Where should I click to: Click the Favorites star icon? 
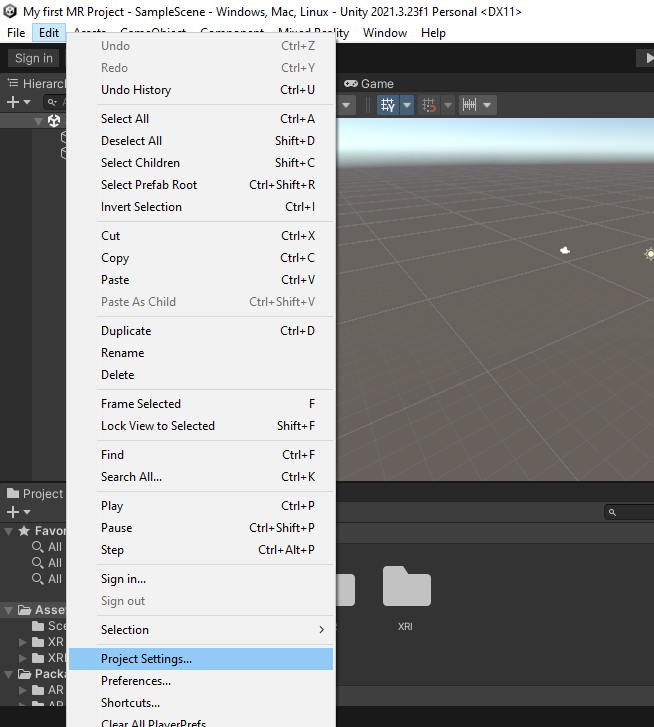tap(24, 531)
